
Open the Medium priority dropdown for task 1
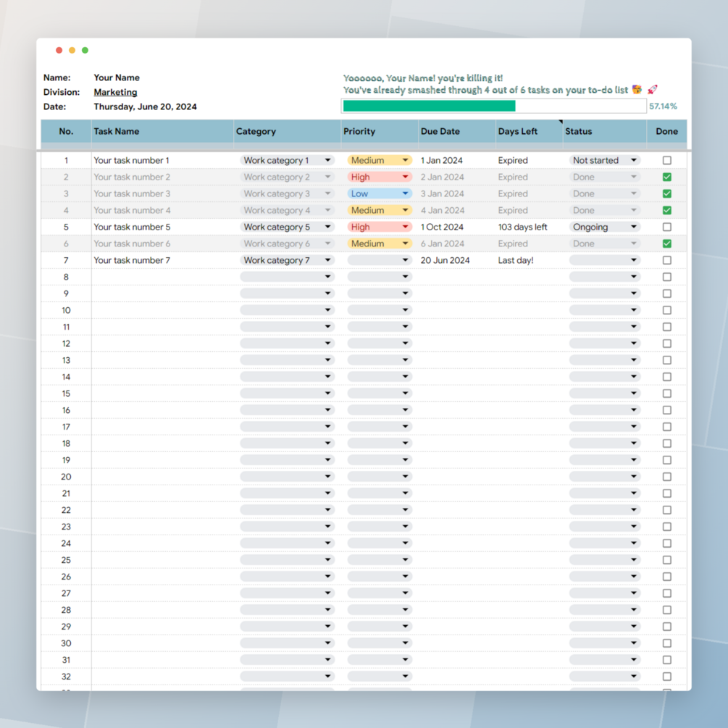[380, 160]
